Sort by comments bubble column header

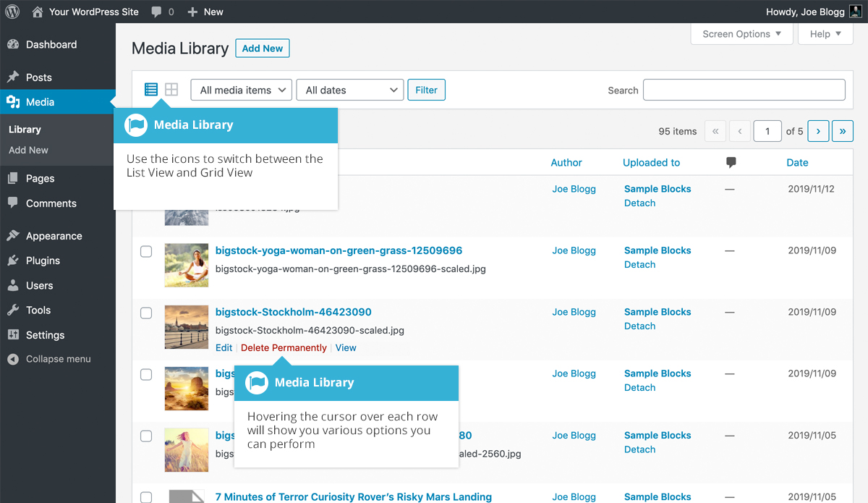coord(731,163)
